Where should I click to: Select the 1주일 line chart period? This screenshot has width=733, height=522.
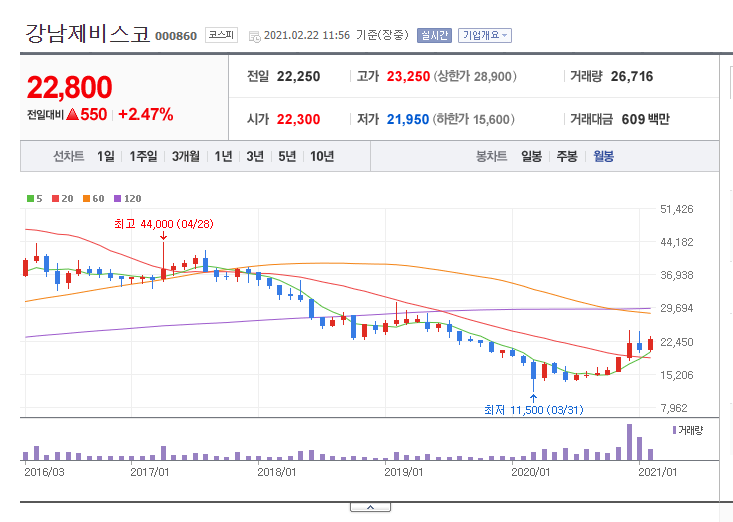pos(143,156)
